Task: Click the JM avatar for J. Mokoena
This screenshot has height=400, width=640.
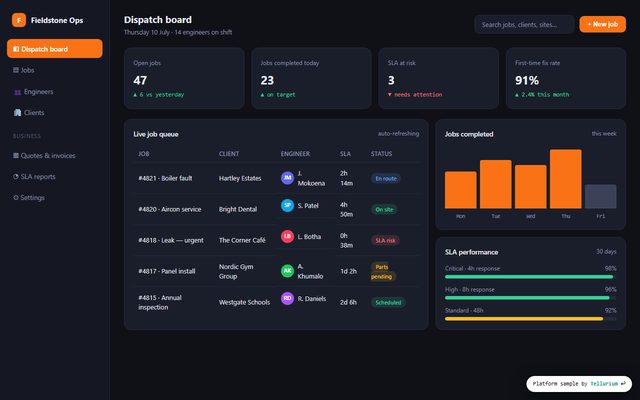Action: click(x=287, y=178)
